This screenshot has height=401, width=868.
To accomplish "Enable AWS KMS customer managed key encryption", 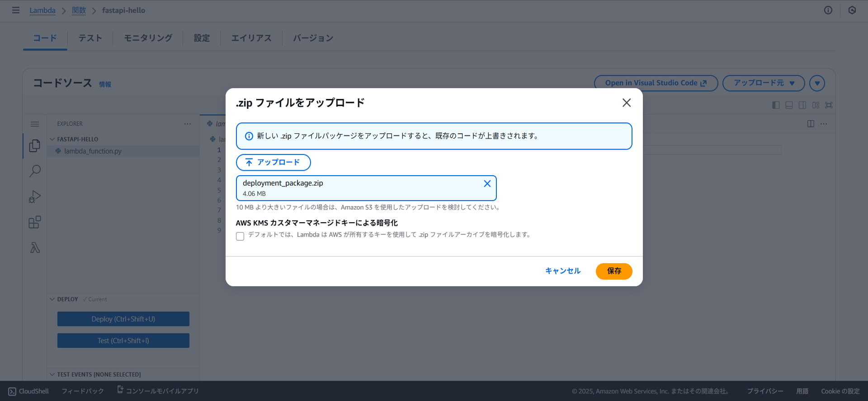I will pos(240,236).
